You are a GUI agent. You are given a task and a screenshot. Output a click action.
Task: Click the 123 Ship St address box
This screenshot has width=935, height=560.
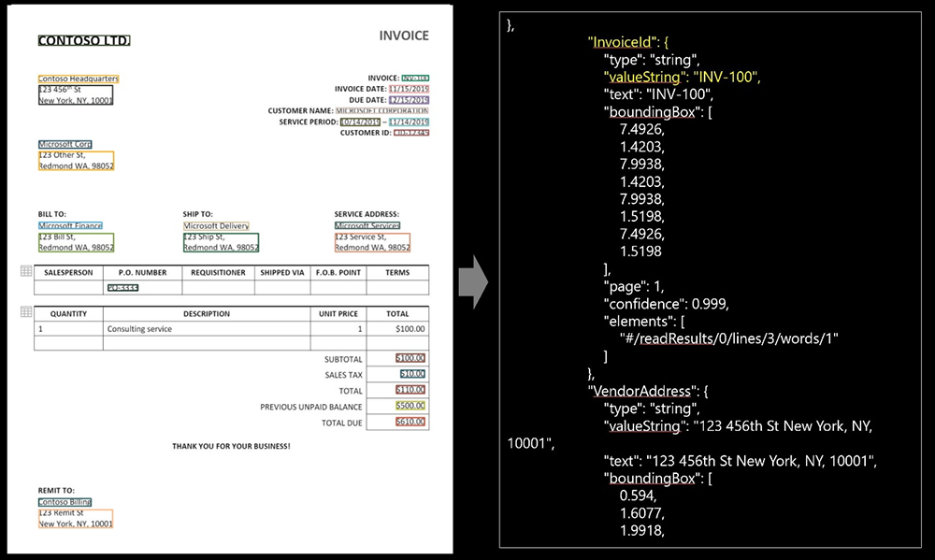[x=221, y=243]
